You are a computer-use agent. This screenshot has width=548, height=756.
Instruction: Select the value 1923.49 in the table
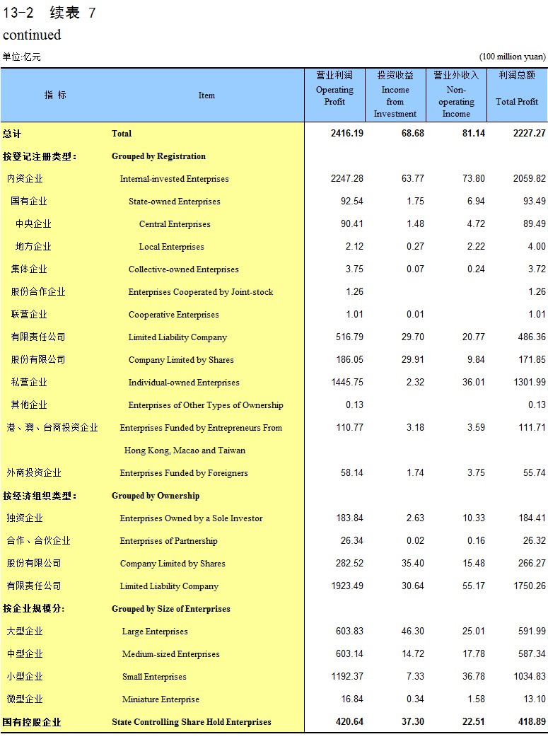coord(347,586)
